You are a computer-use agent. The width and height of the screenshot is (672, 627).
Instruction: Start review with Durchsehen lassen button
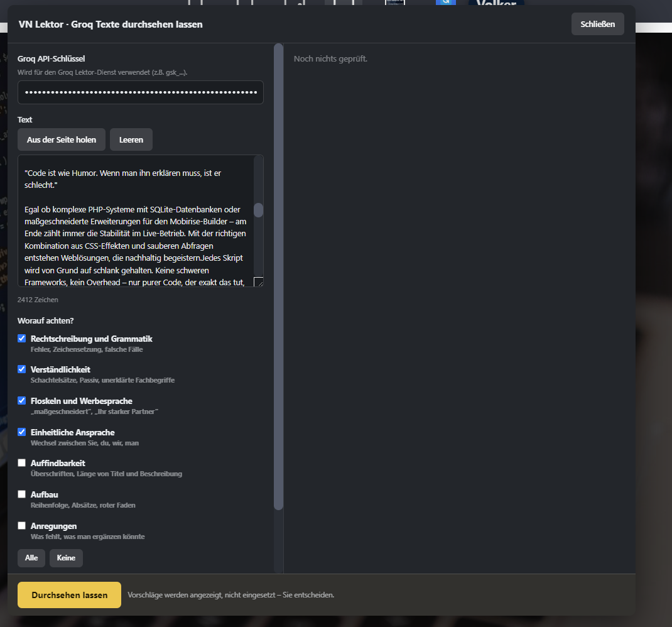click(x=70, y=595)
